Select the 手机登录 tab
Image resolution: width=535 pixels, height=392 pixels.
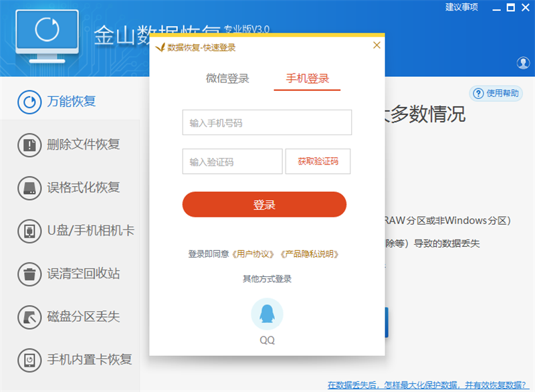(x=308, y=79)
